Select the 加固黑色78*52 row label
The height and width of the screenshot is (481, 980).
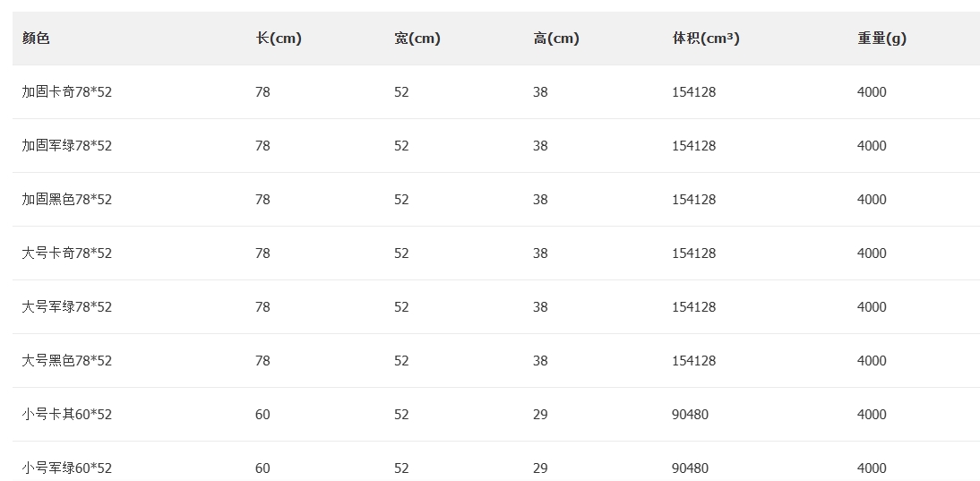tap(67, 199)
